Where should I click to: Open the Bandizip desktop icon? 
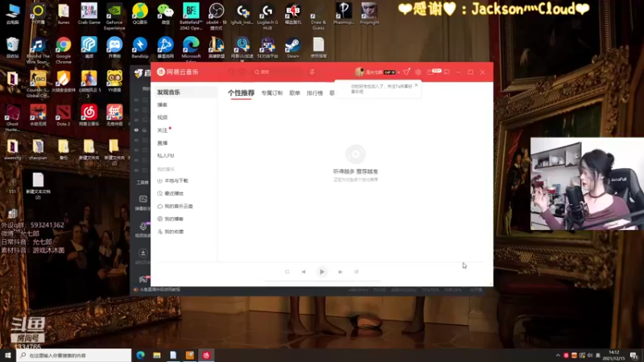(140, 47)
